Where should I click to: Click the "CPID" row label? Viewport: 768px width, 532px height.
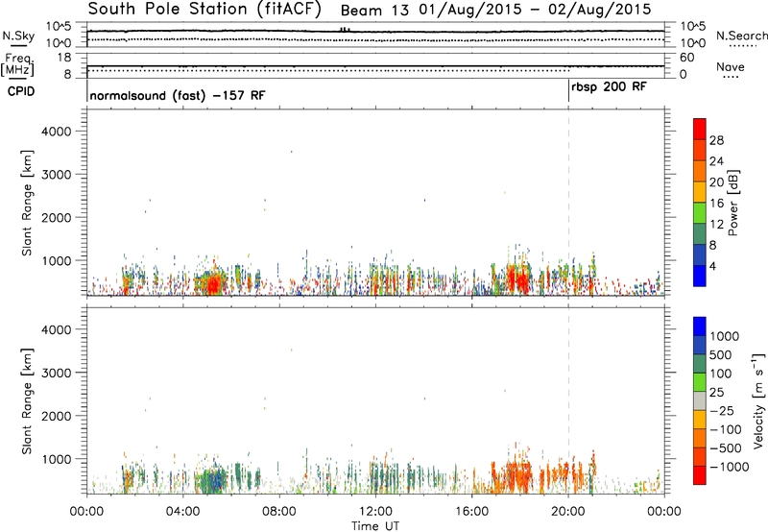21,91
